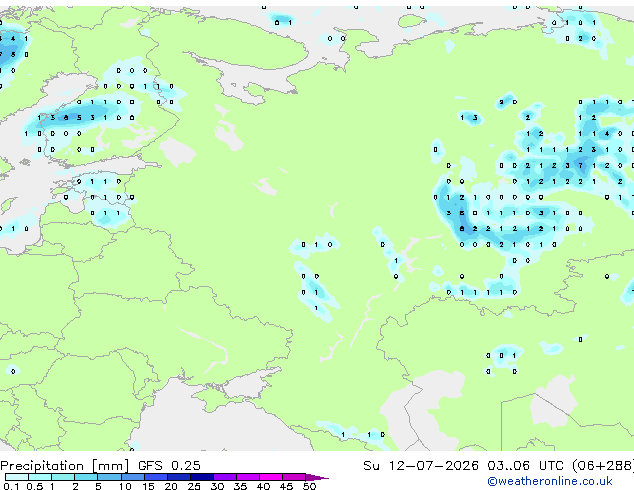Viewport: 634px width, 490px height.
Task: Click the 20–25 mm dark blue swatch
Action: [x=178, y=477]
